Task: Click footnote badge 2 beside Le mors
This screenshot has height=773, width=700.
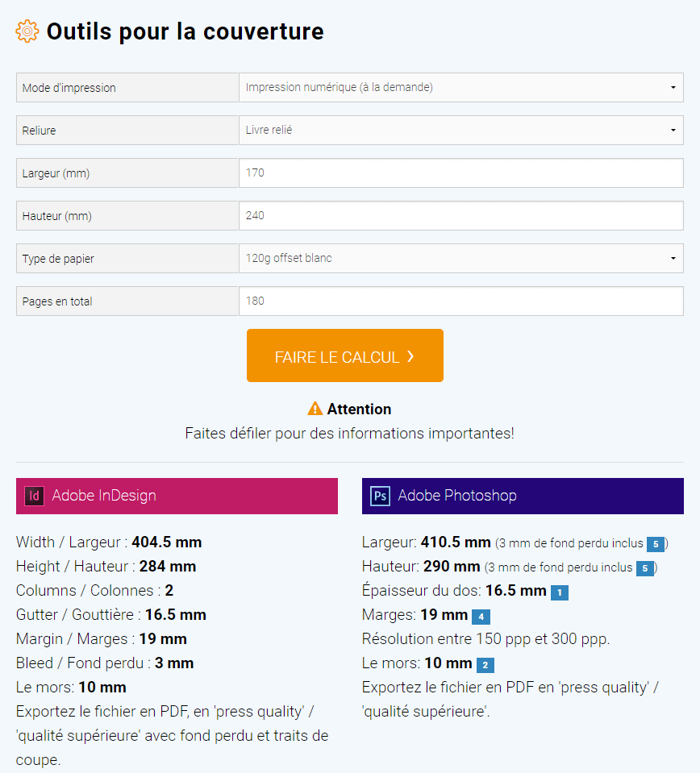Action: (x=485, y=665)
